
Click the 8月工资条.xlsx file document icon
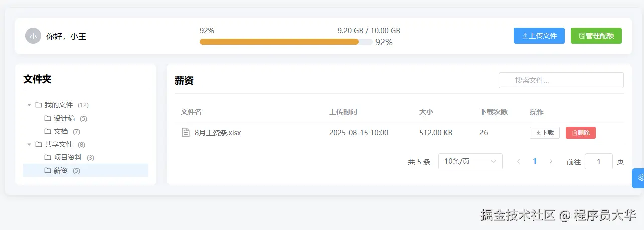point(185,133)
